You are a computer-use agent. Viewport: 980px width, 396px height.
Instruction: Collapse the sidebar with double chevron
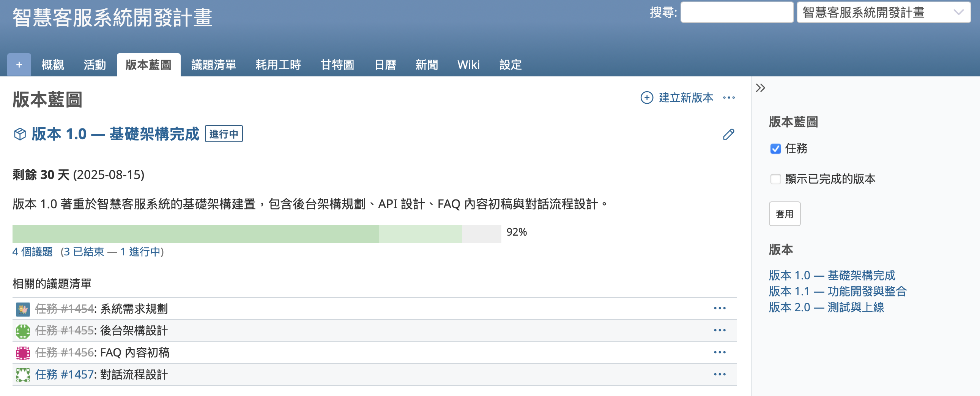pos(761,88)
